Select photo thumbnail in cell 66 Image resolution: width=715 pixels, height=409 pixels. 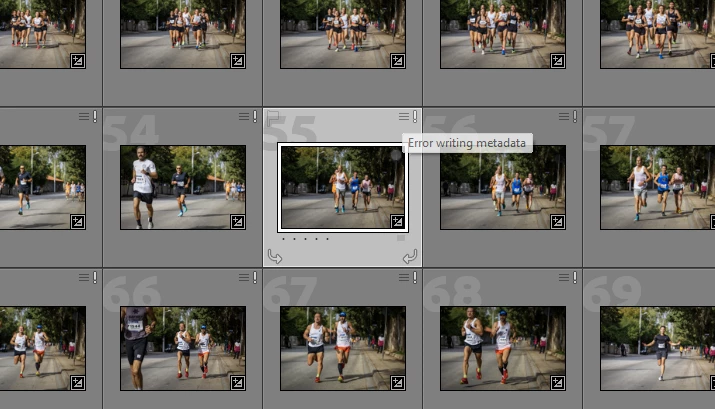(183, 348)
